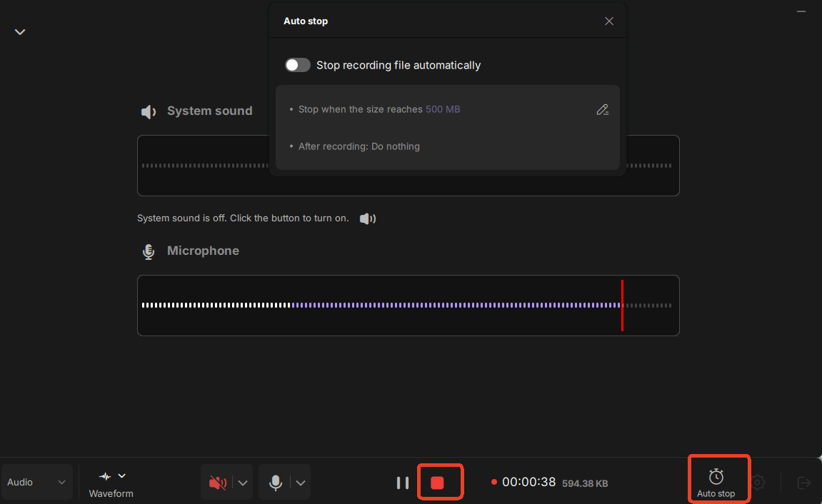Pause the recording

403,483
